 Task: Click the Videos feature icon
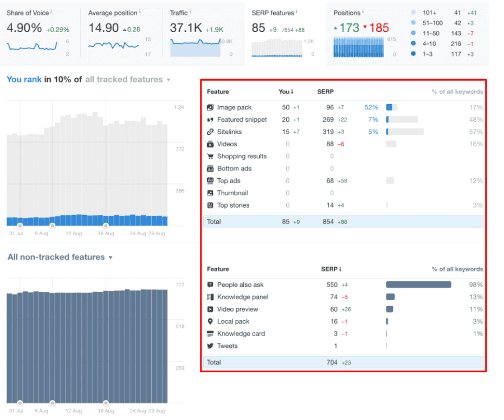[x=210, y=144]
